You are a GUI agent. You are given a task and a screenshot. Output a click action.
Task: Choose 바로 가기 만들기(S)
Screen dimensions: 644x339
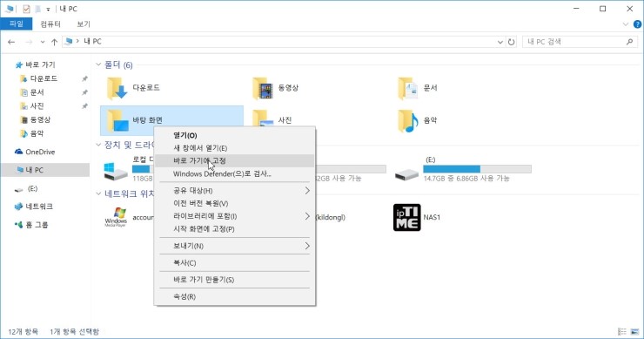[x=234, y=280]
